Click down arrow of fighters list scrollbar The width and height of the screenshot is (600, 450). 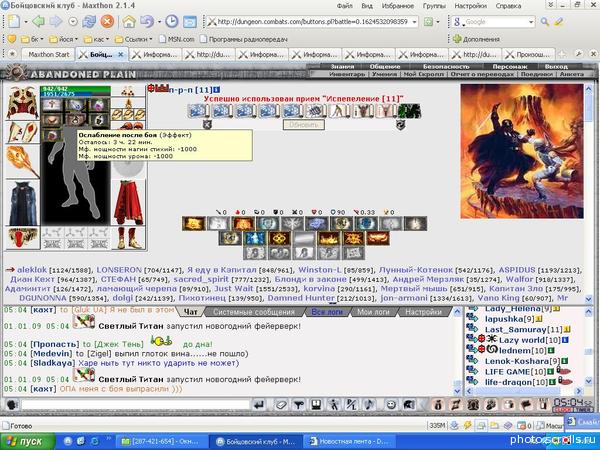coord(589,299)
